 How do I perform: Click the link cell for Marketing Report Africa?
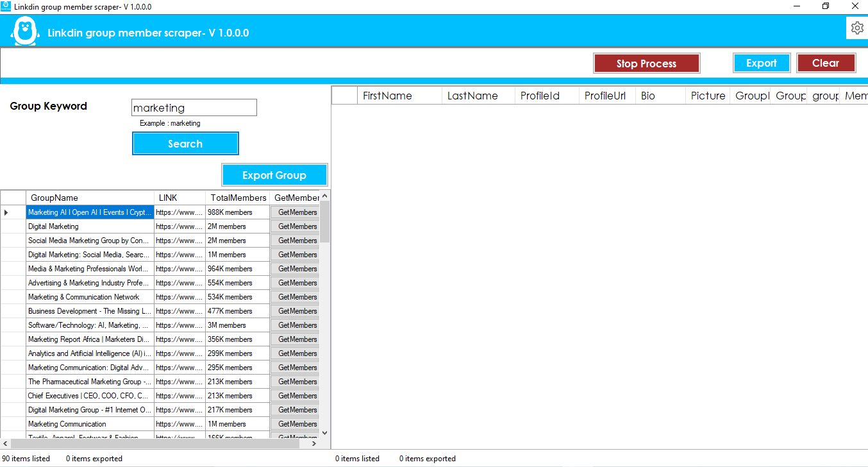(179, 339)
